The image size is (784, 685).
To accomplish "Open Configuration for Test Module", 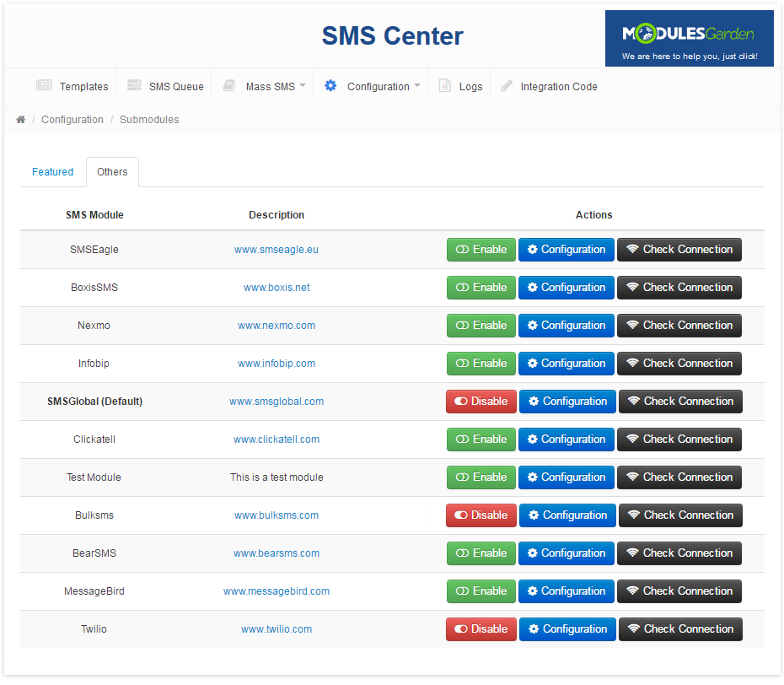I will [x=566, y=477].
